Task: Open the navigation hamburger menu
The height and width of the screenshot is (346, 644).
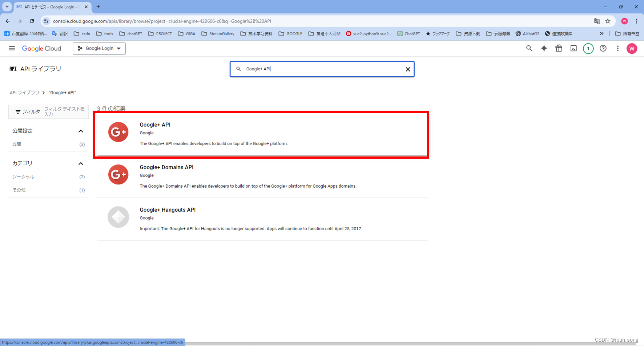Action: 12,48
